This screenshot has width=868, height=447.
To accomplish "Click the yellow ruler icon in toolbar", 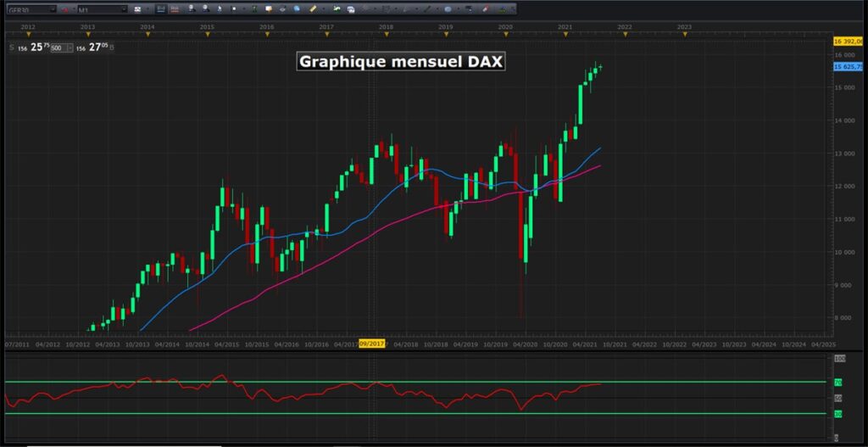I will (x=312, y=9).
